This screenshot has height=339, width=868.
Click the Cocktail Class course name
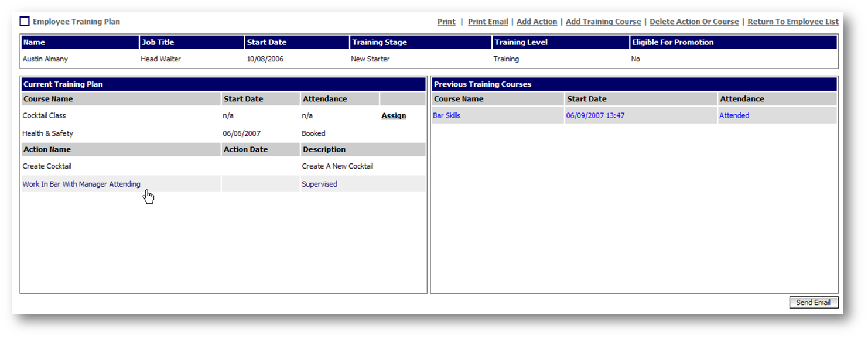tap(45, 116)
